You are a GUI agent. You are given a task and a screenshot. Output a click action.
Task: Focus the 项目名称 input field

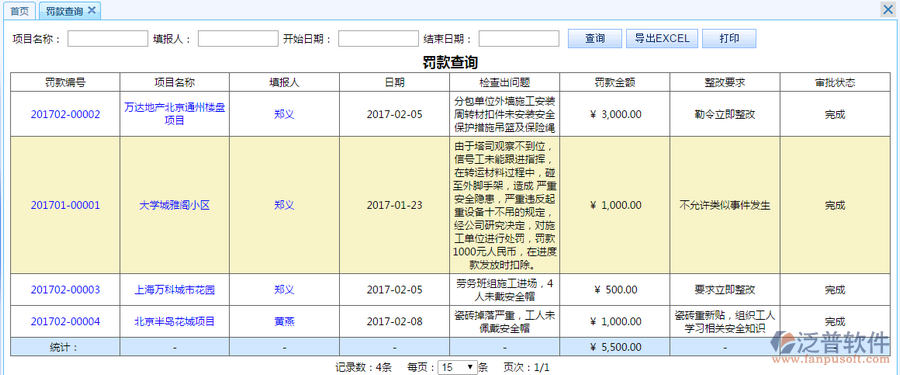108,38
